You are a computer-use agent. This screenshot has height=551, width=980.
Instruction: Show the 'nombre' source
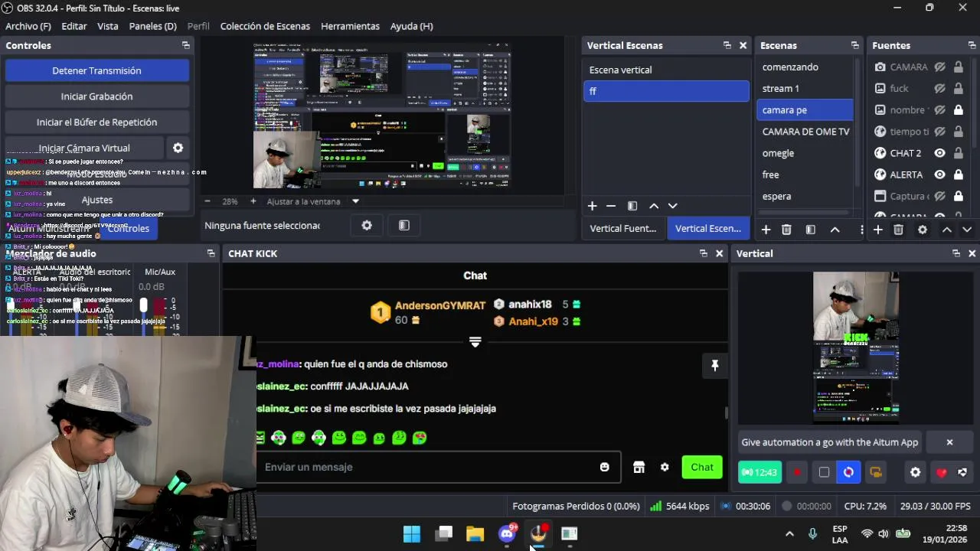tap(940, 110)
